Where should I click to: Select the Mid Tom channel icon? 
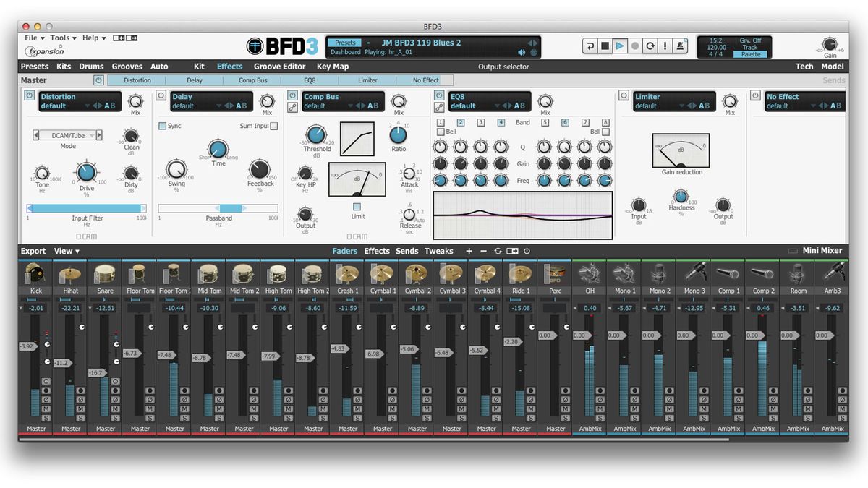click(210, 273)
